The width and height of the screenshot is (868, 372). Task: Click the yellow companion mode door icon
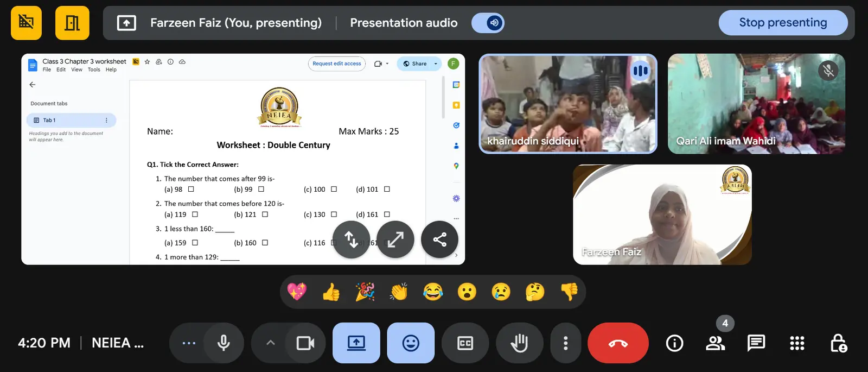[x=72, y=23]
